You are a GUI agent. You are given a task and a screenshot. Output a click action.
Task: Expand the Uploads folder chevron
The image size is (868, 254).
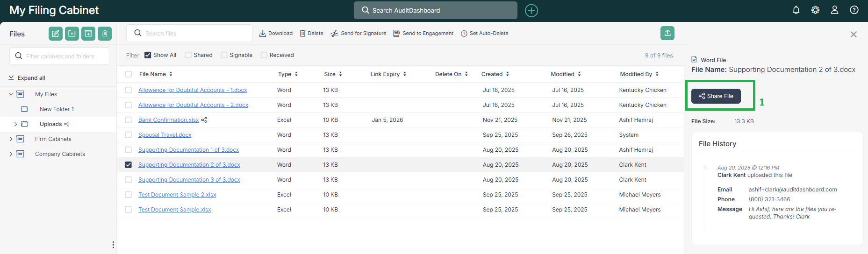point(15,124)
